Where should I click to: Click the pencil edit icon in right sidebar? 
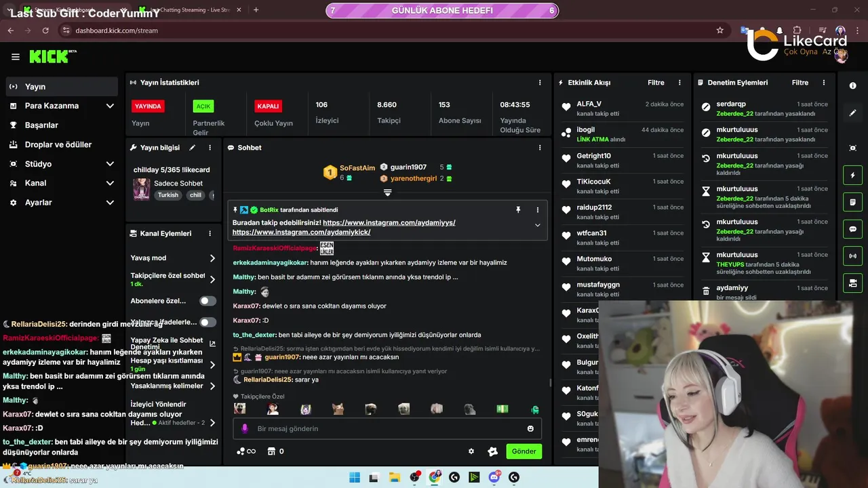pyautogui.click(x=852, y=113)
